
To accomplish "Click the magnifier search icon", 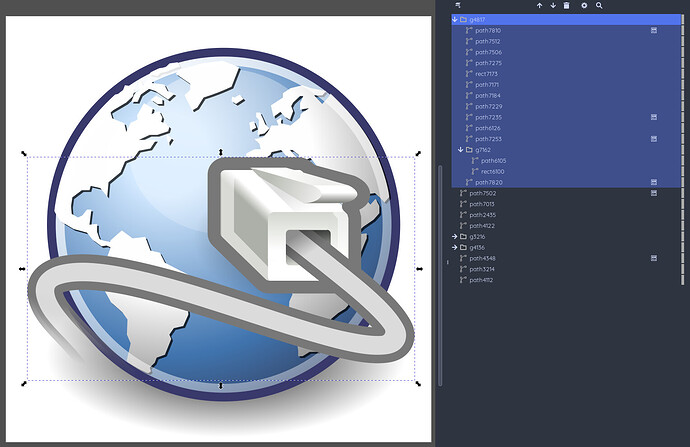I will point(599,6).
